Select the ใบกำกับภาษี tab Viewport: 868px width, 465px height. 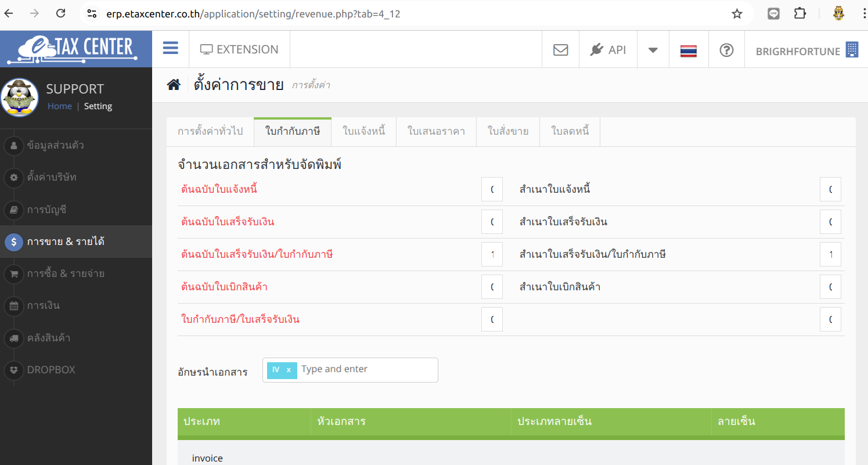coord(293,132)
